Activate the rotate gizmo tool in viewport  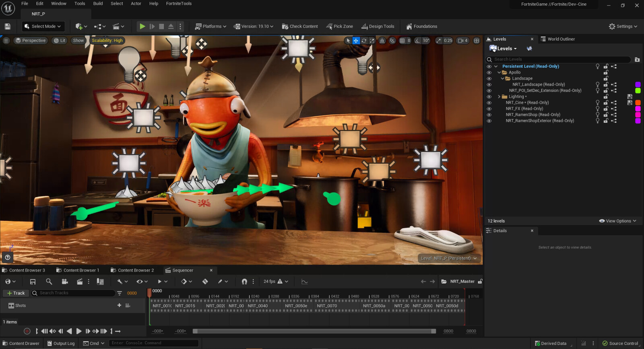pyautogui.click(x=364, y=41)
